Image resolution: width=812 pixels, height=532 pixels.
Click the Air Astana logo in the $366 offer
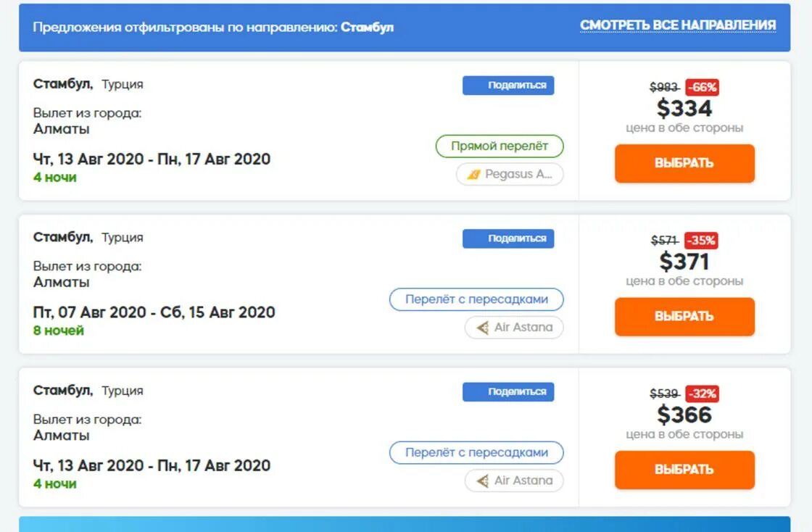[483, 481]
